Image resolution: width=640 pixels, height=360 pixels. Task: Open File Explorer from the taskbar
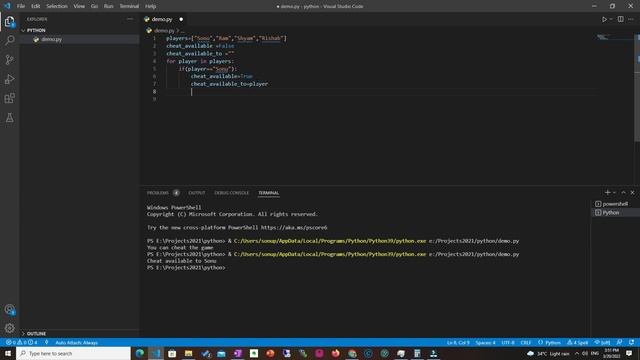189,353
